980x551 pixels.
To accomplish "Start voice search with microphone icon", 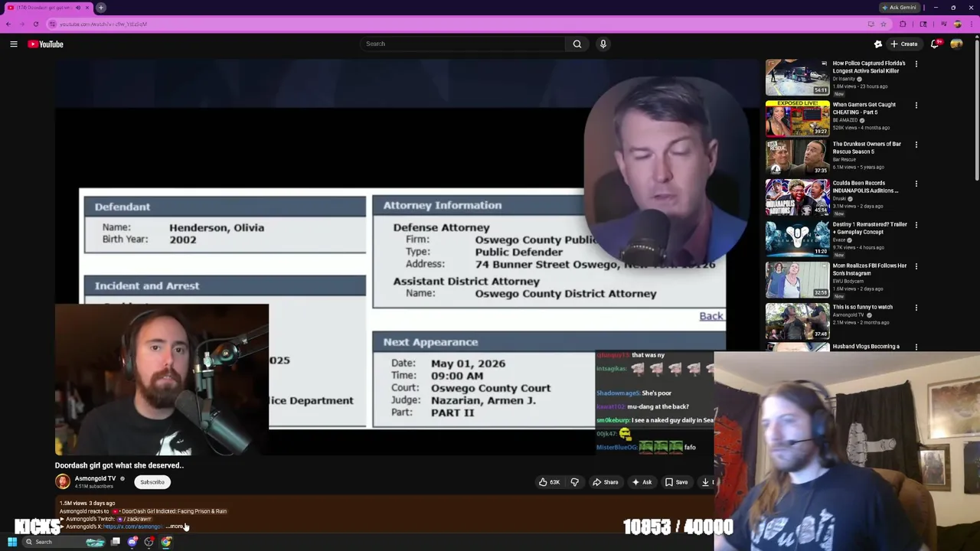I will pos(603,44).
